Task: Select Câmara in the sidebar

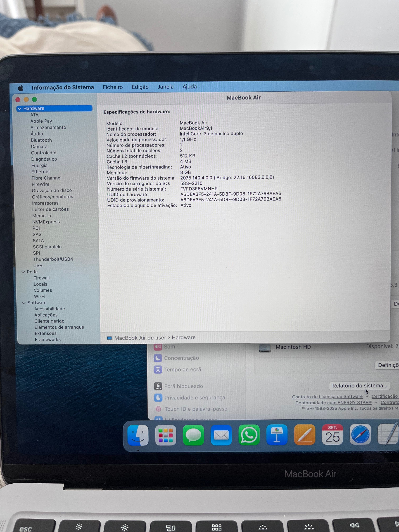Action: 39,146
